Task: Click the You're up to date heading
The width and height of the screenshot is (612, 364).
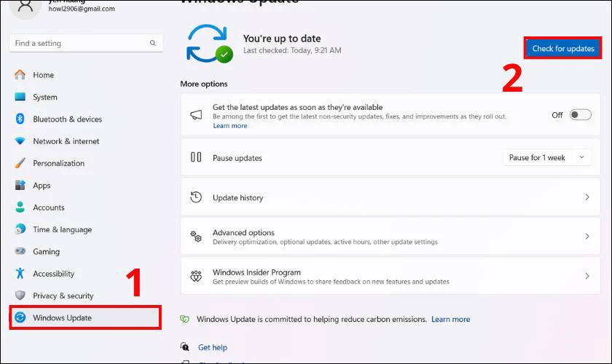Action: tap(282, 39)
